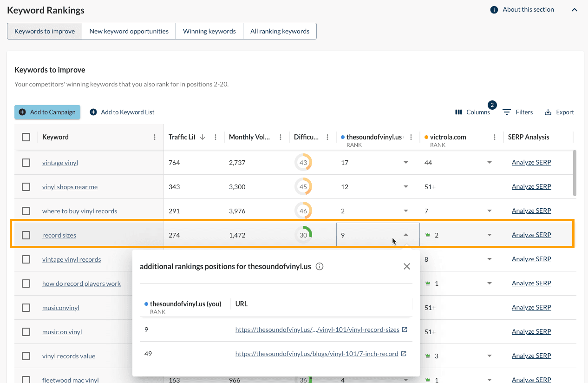Open the Keyword column options kebab menu
The width and height of the screenshot is (588, 383).
tap(155, 137)
